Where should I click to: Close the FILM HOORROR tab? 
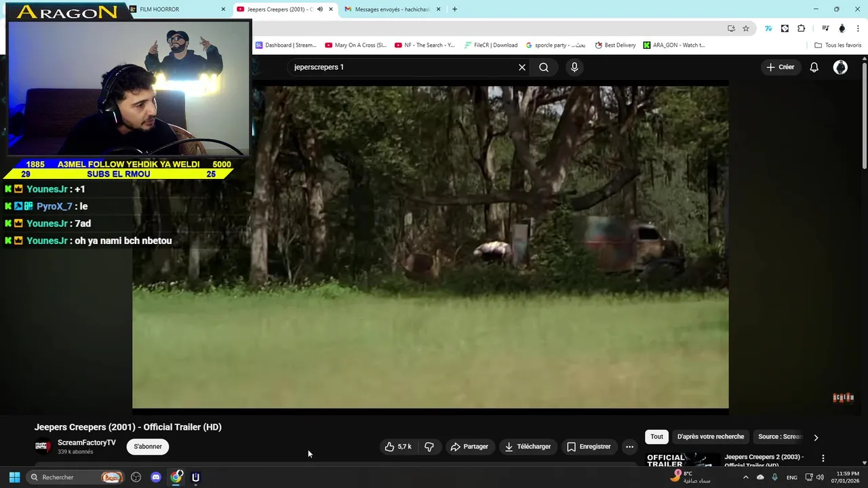click(x=223, y=9)
